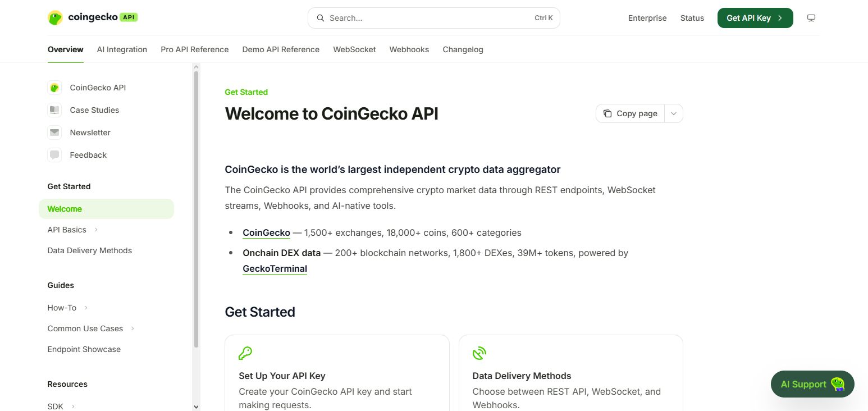This screenshot has height=411, width=868.
Task: Click the CoinGecko gecko logo
Action: coord(55,17)
